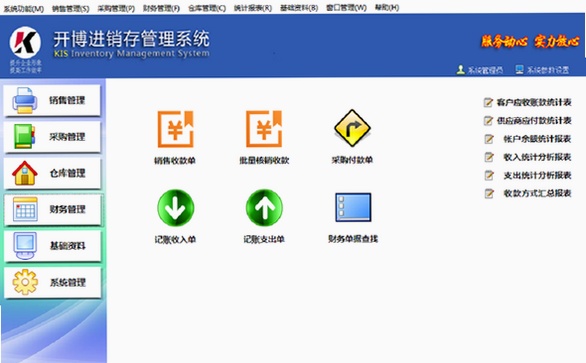
Task: Select 基础资料 monitor icon in sidebar
Action: pyautogui.click(x=25, y=246)
